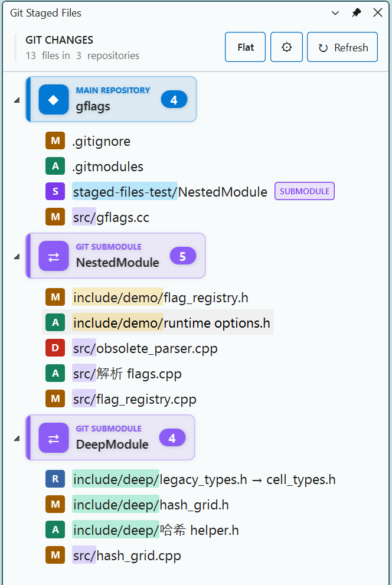Screen dimensions: 392x585
Task: Select the gflags main repository header
Action: click(x=111, y=99)
